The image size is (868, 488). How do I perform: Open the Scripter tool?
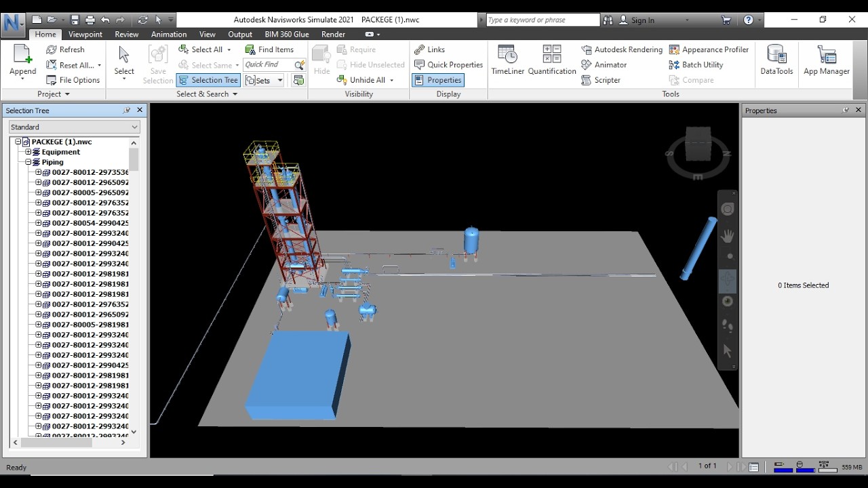tap(601, 80)
